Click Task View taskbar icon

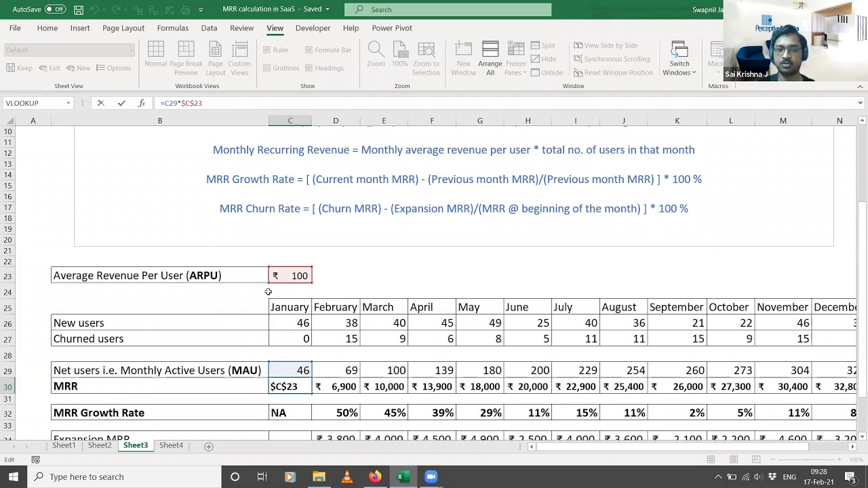(x=262, y=476)
